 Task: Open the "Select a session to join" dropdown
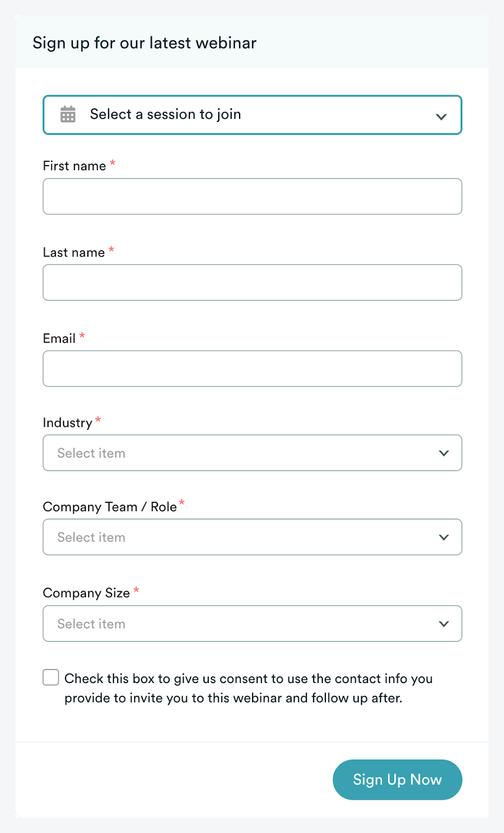252,115
